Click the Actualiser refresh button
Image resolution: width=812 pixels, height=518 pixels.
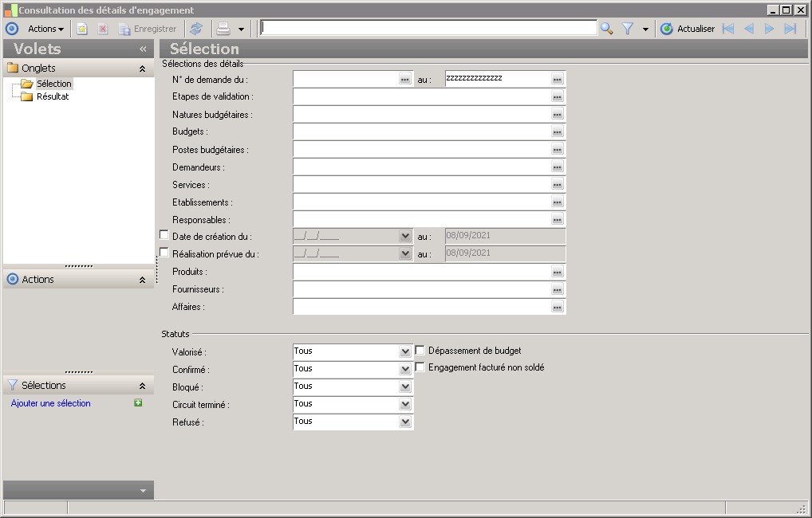(x=688, y=29)
